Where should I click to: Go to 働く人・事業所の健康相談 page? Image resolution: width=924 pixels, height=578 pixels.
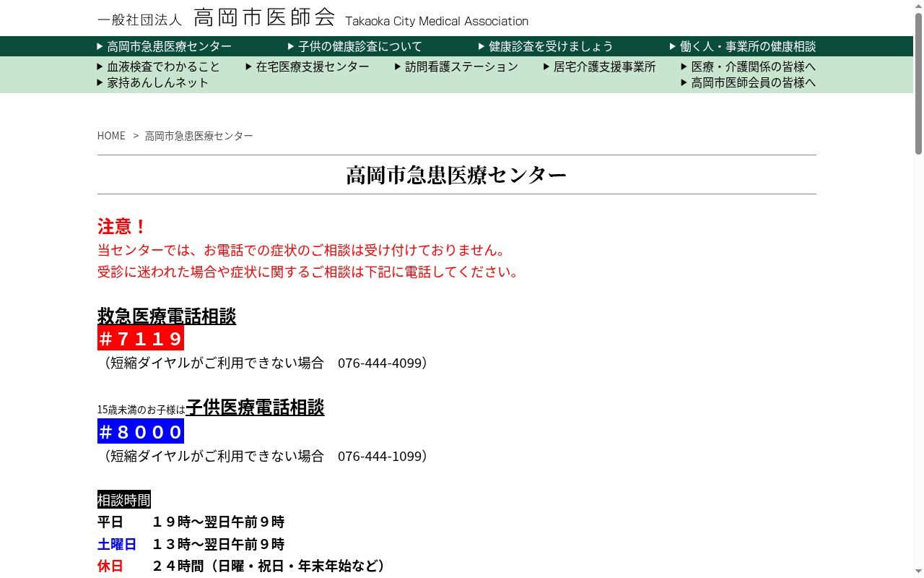point(743,46)
